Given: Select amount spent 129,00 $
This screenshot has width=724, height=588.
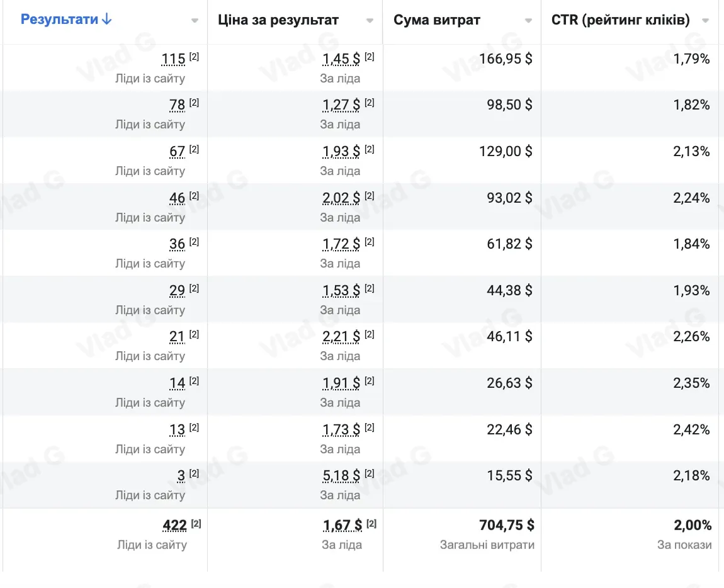Looking at the screenshot, I should [x=506, y=151].
